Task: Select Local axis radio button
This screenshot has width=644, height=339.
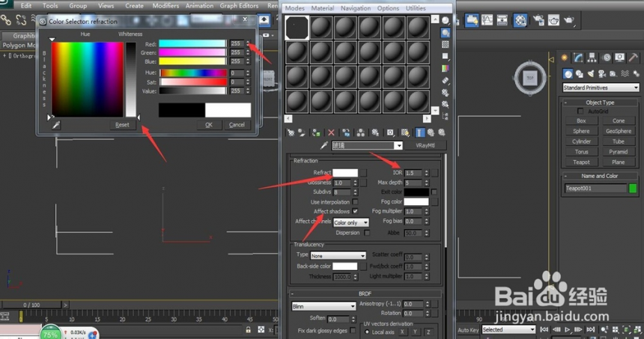Action: pyautogui.click(x=367, y=332)
